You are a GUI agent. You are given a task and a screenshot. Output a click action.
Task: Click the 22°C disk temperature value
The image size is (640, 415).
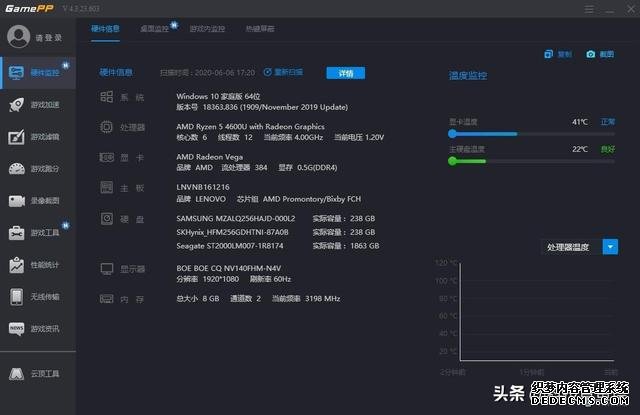pyautogui.click(x=580, y=149)
